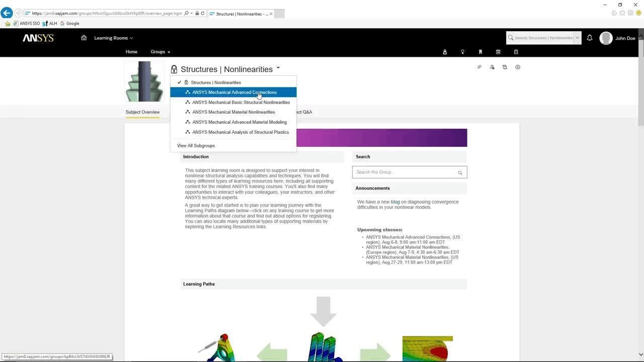Open browser home icon at top right
The width and height of the screenshot is (644, 362).
tap(614, 13)
